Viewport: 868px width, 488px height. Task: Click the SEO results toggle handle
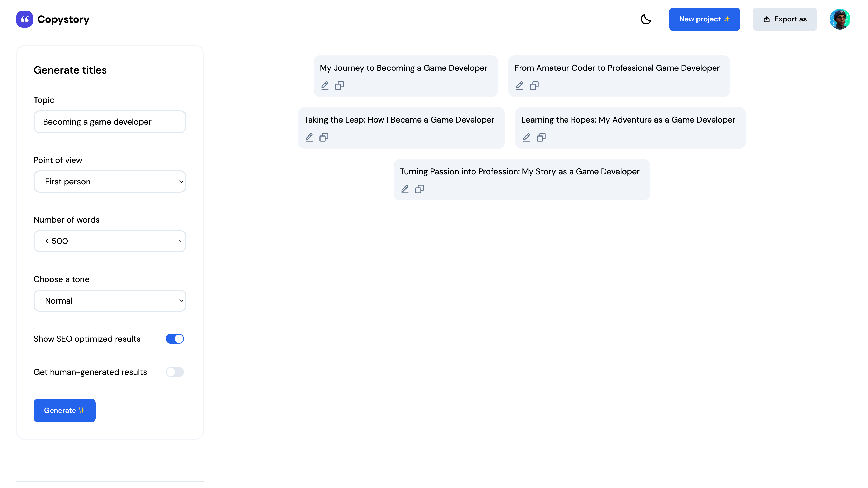179,339
